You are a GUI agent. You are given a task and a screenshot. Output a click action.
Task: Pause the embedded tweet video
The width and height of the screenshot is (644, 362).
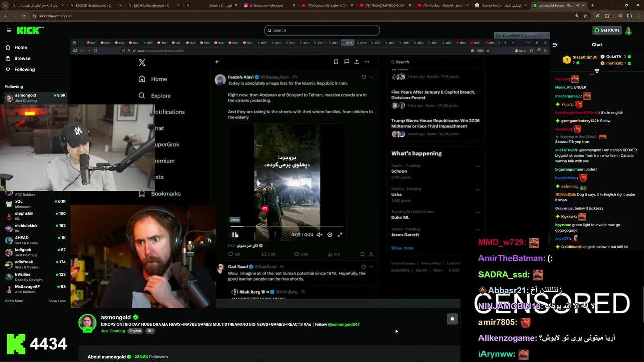(235, 235)
